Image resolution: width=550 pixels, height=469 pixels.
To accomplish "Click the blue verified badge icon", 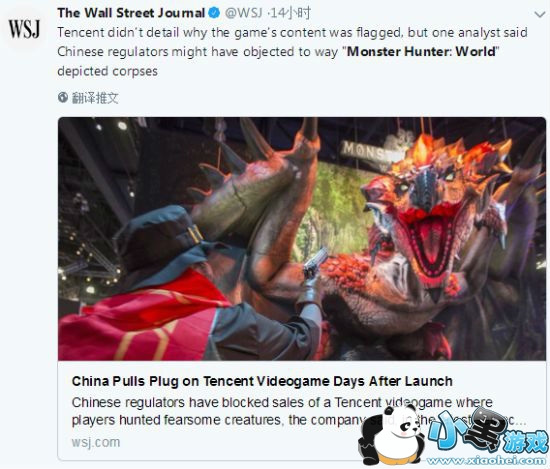I will [214, 13].
